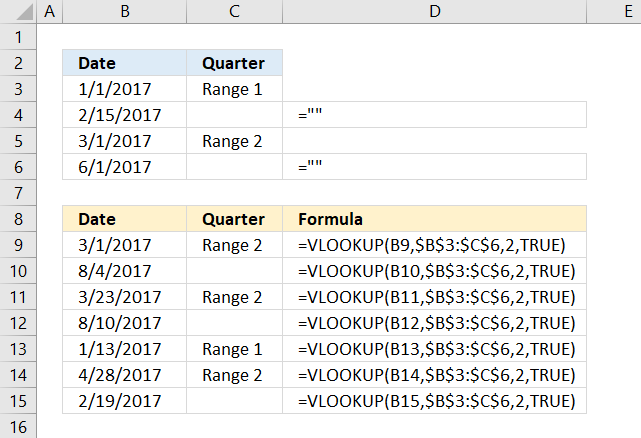Select row 16 header

18,427
